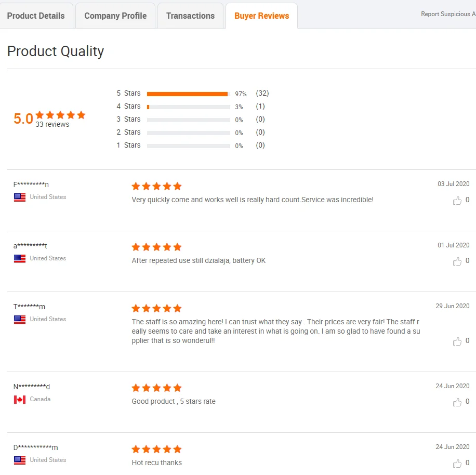Click the 4 Stars rating bar

188,107
